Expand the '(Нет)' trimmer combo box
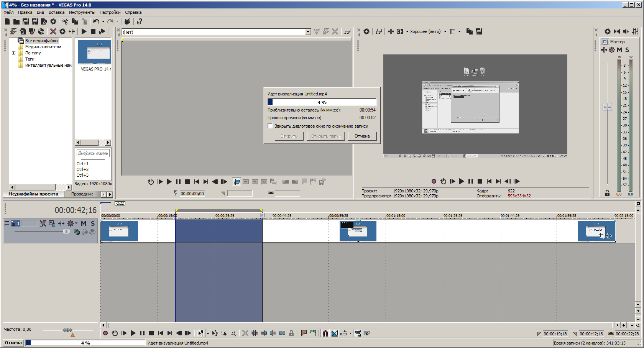This screenshot has width=644, height=348. click(308, 32)
